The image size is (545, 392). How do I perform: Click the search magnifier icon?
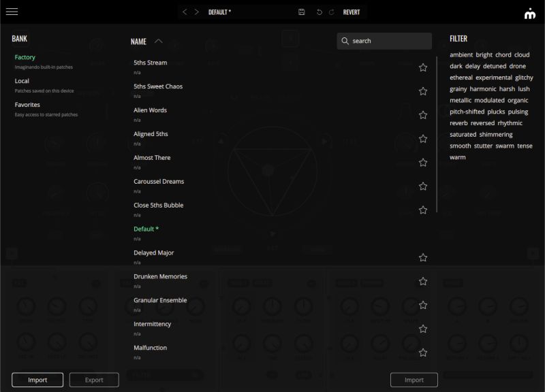coord(344,41)
